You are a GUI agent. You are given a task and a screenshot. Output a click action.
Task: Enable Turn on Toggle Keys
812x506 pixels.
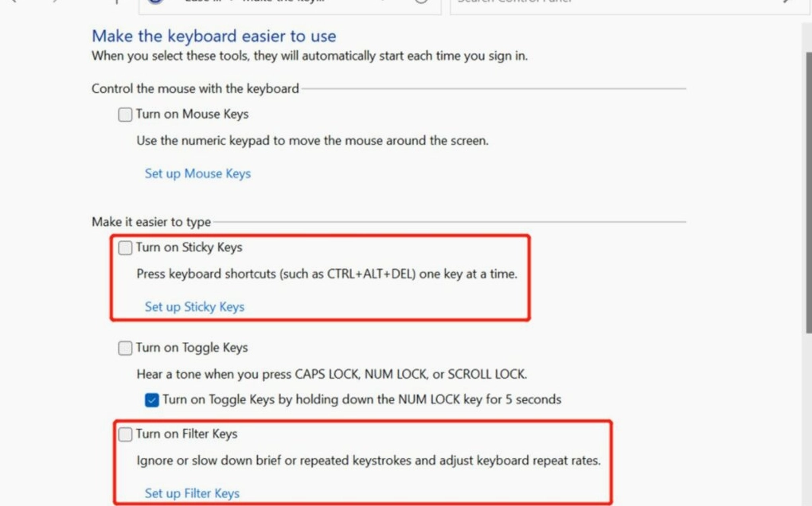pyautogui.click(x=125, y=348)
